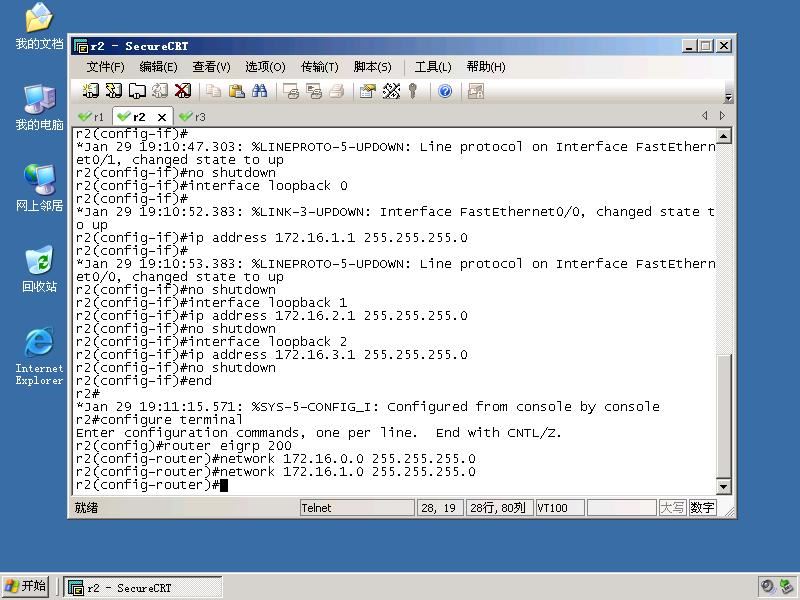Click 'network 172.16.1.0 255.255.255.0' line
Image resolution: width=800 pixels, height=600 pixels.
coord(276,471)
